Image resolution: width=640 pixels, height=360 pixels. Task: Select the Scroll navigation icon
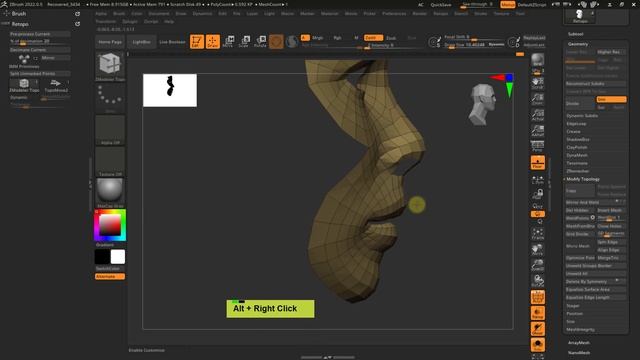pos(538,83)
